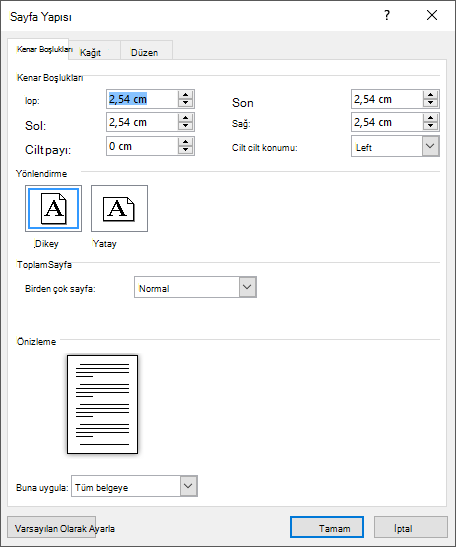Increase Cilt payı gutter with up arrow
This screenshot has width=456, height=547.
pyautogui.click(x=185, y=142)
